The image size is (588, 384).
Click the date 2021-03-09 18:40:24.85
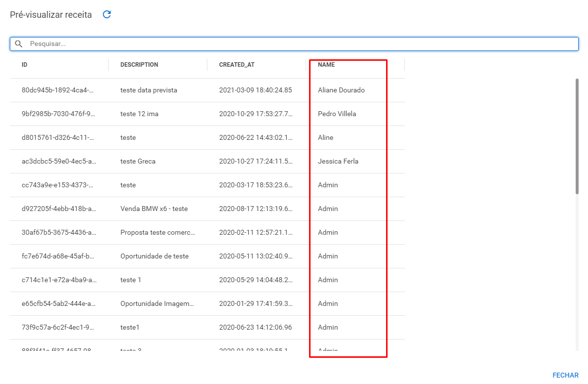click(255, 90)
